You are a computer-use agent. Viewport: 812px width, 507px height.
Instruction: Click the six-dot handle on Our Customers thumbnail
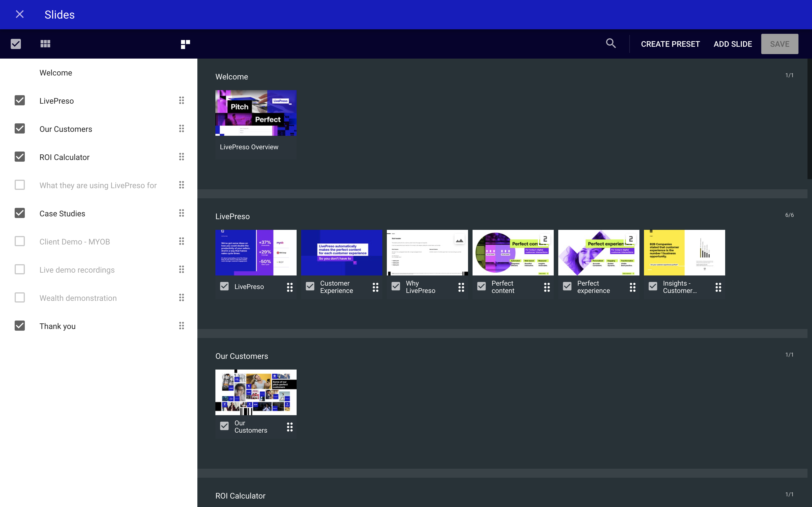tap(290, 426)
